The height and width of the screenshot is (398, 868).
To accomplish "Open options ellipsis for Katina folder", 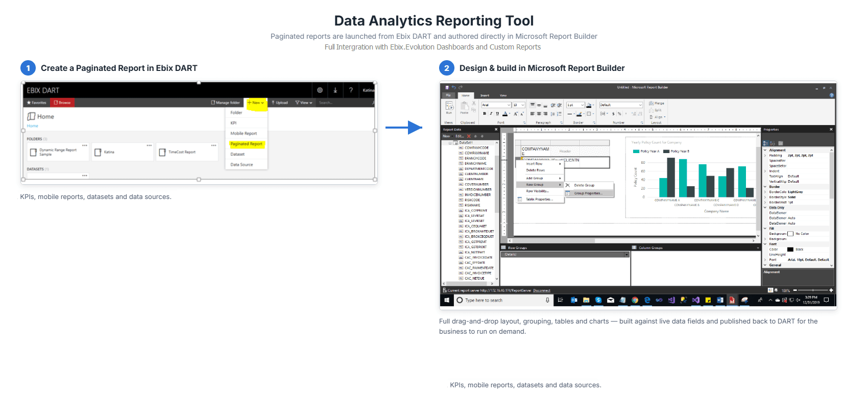I will tap(149, 145).
